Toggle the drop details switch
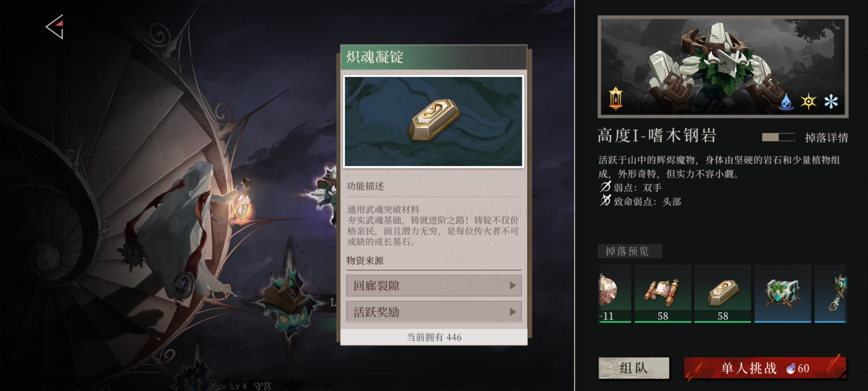This screenshot has height=391, width=868. pos(778,137)
